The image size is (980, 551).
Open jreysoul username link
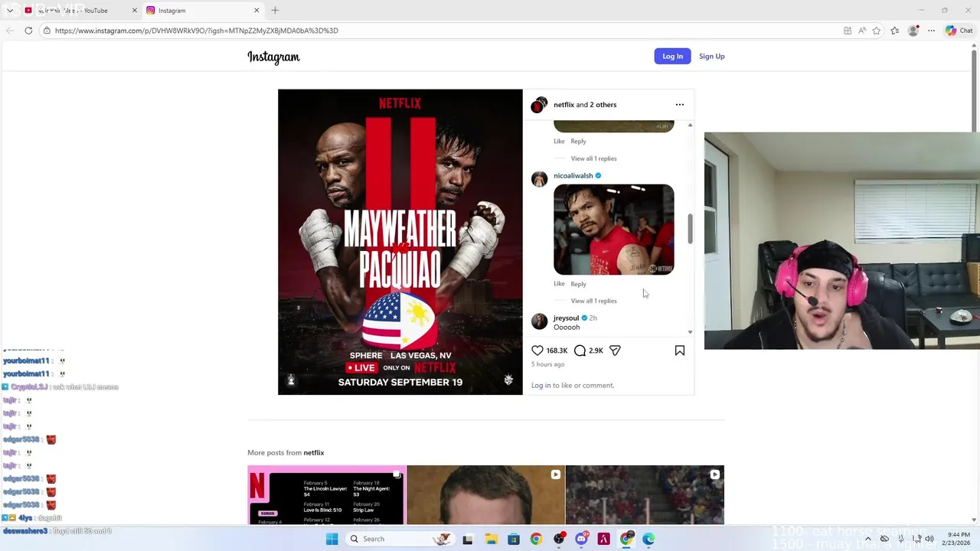tap(566, 318)
